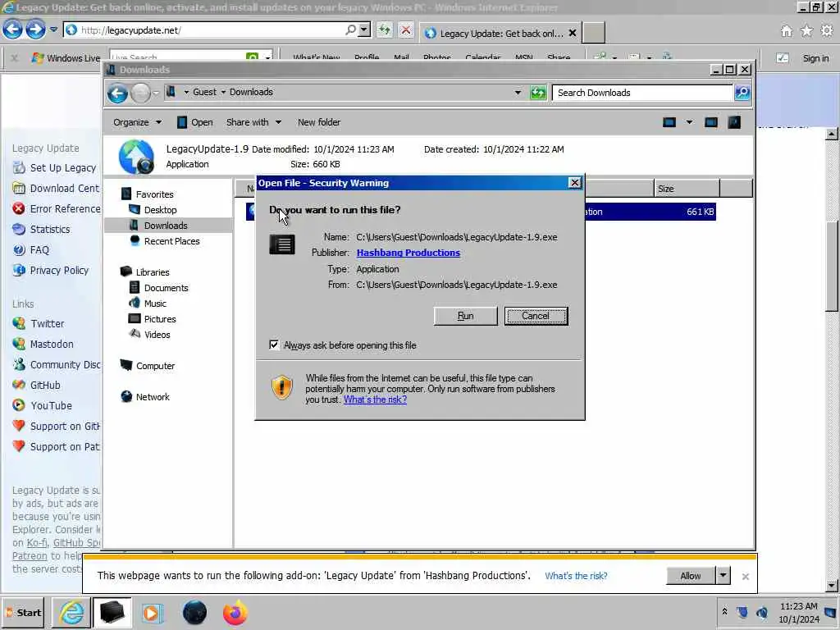
Task: Open Downloads window help icon
Action: (734, 123)
